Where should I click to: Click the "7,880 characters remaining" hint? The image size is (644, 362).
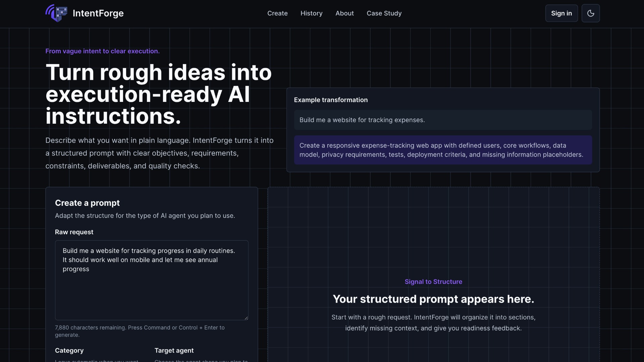[140, 331]
